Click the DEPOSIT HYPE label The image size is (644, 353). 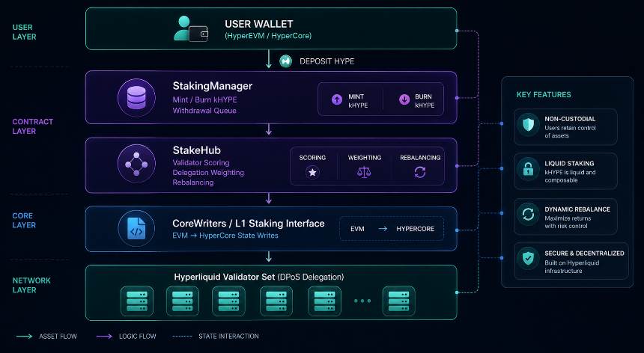[327, 61]
